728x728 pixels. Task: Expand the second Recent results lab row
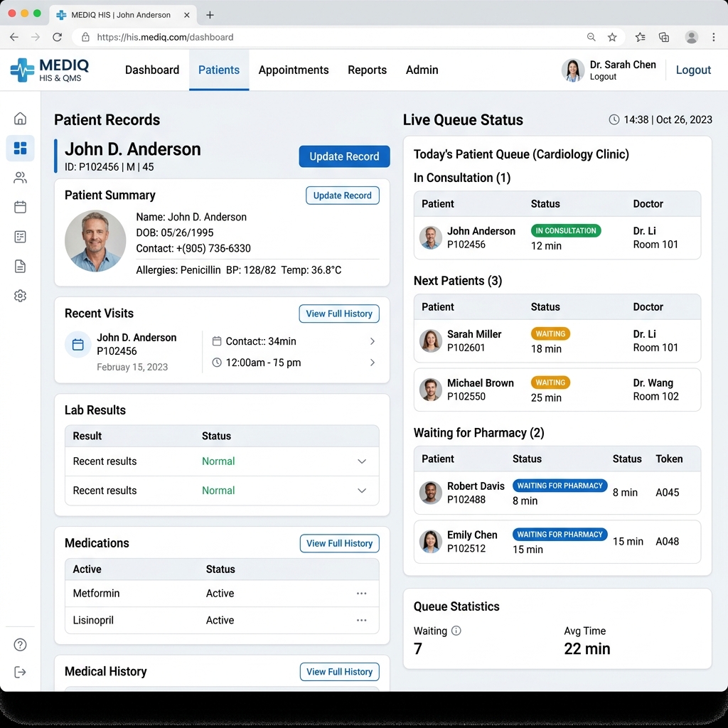click(x=362, y=491)
